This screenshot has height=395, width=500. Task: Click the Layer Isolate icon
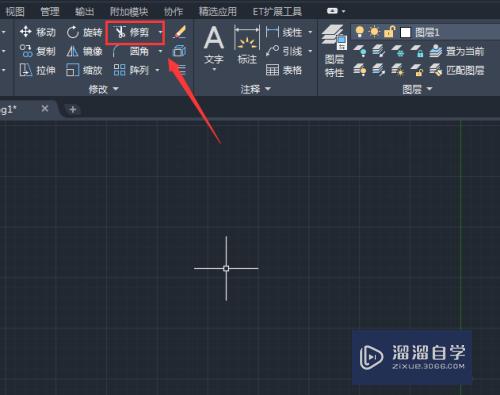(379, 51)
